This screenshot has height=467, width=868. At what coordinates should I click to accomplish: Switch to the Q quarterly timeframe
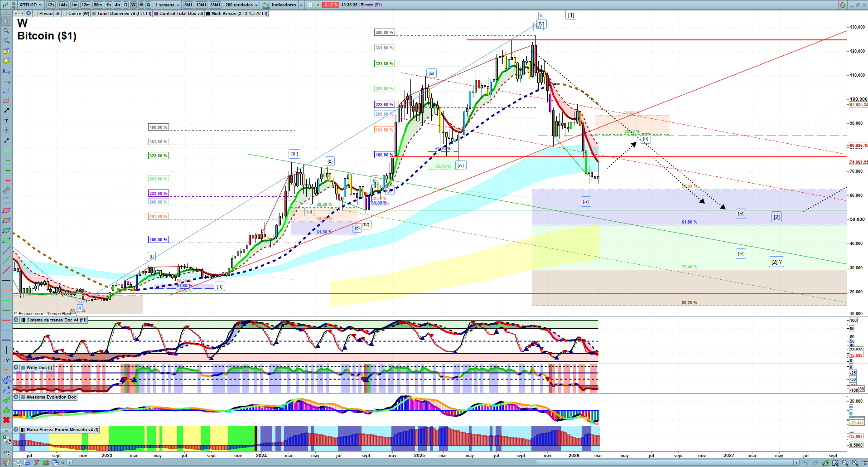pos(148,5)
